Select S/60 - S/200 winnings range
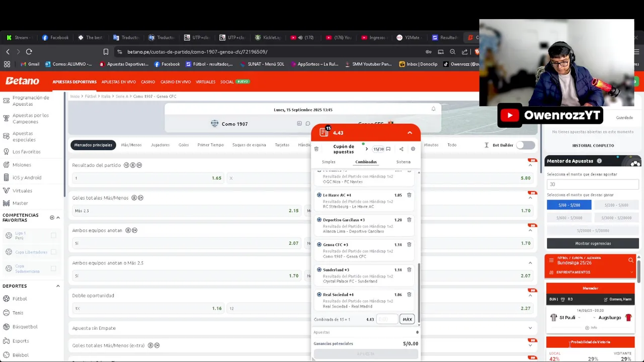The image size is (644, 362). click(x=569, y=205)
